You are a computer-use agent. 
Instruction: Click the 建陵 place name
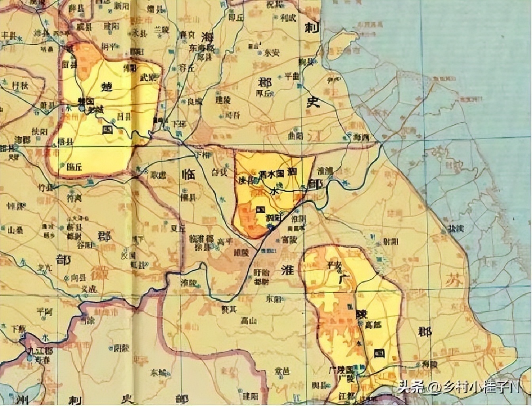[223, 100]
